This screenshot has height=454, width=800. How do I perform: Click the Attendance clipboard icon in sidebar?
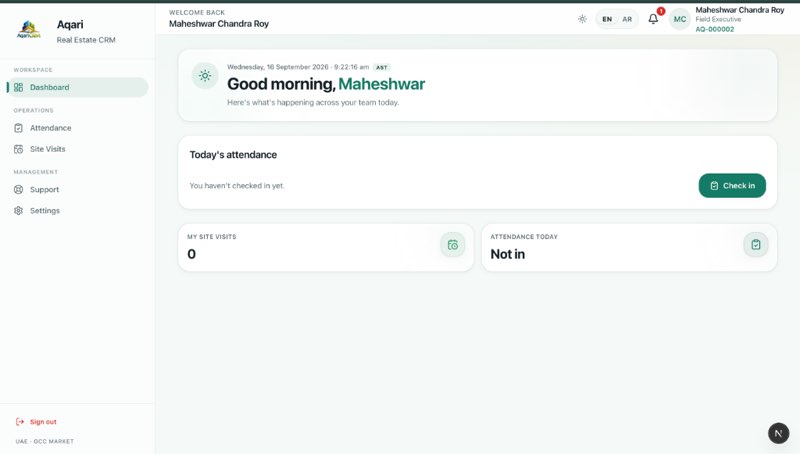click(18, 128)
